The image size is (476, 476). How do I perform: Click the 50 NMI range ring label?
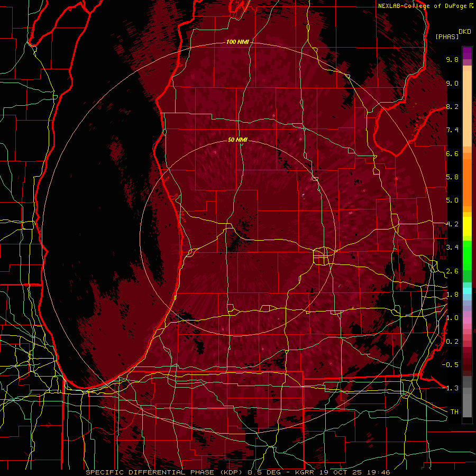[237, 140]
